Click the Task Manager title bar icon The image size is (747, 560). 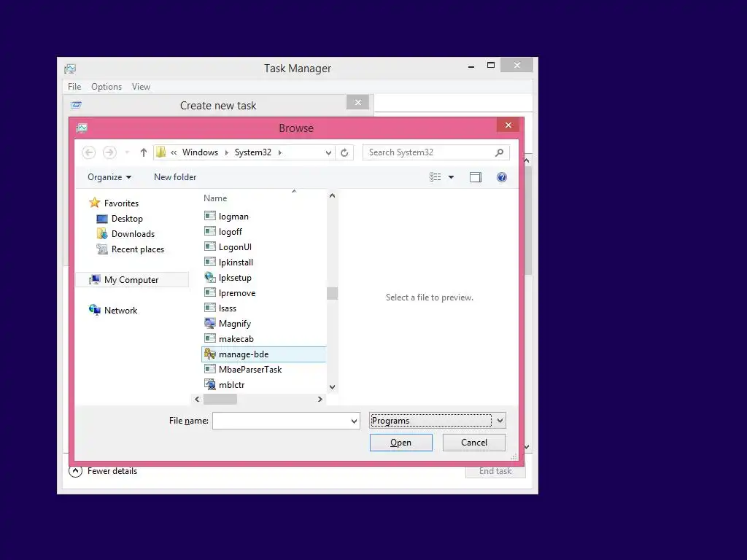point(70,69)
